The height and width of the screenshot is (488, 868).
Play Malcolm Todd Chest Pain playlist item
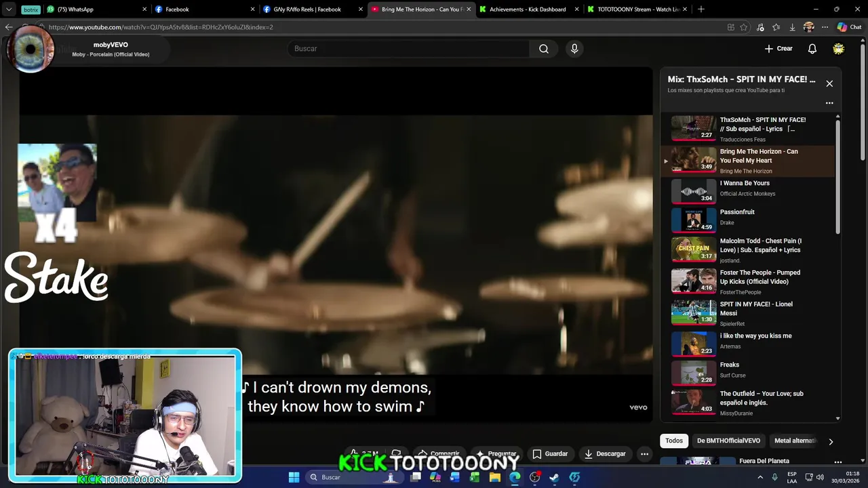[x=747, y=250]
